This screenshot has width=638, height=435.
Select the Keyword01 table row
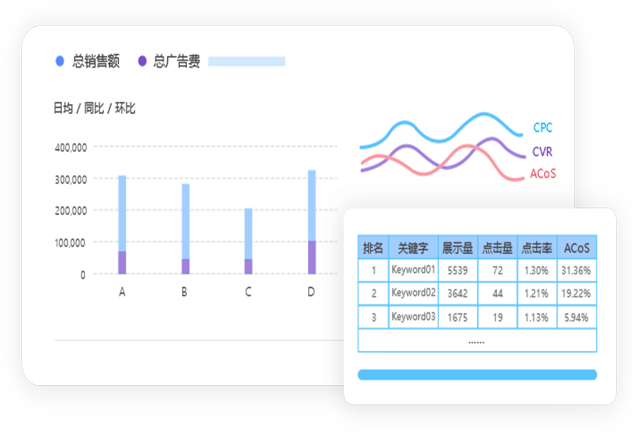point(413,270)
